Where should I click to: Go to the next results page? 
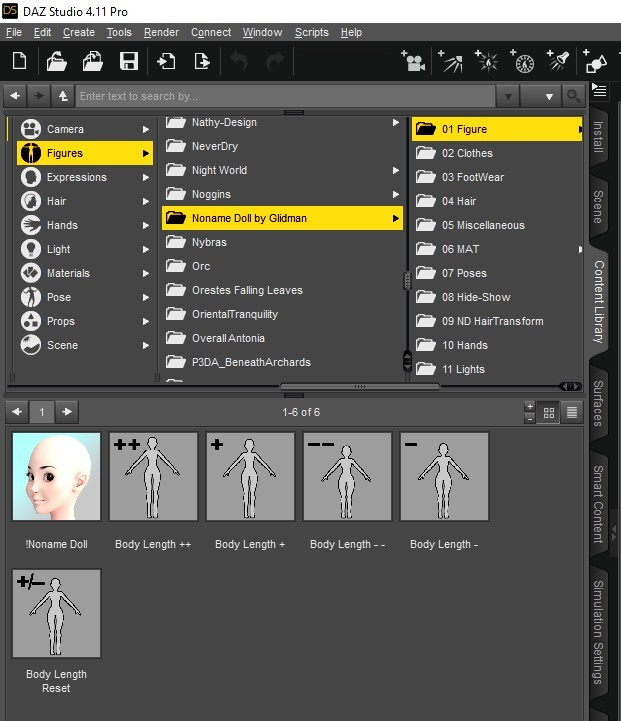67,412
